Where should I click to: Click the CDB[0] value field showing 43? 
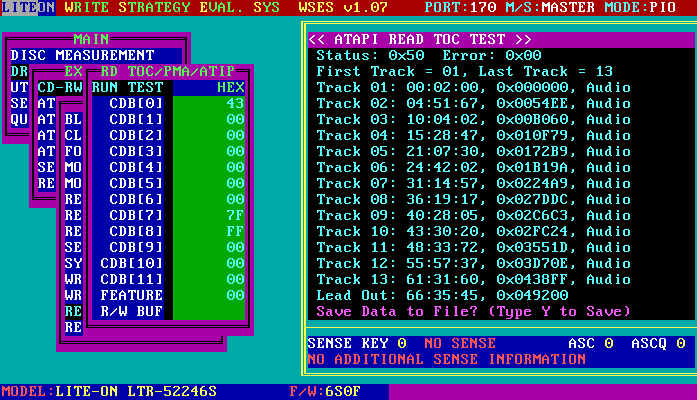(x=235, y=103)
